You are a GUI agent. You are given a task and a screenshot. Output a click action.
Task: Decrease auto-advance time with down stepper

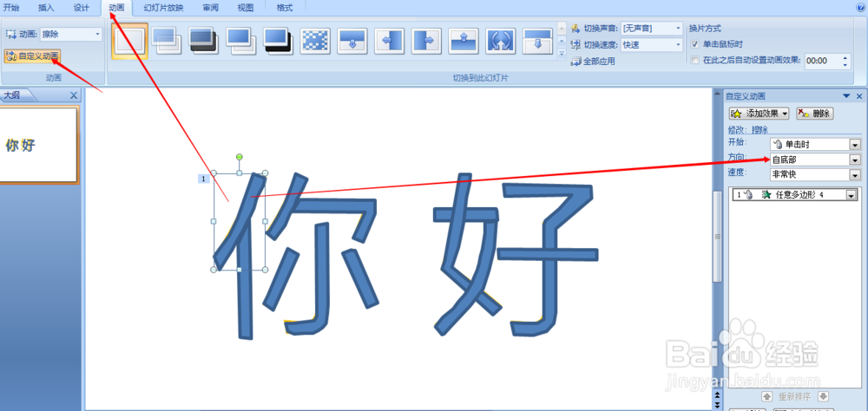(845, 65)
